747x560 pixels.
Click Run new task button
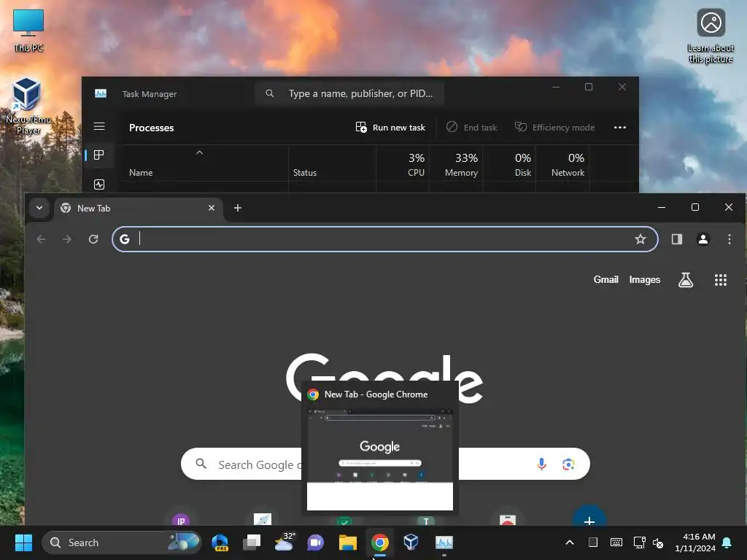390,127
